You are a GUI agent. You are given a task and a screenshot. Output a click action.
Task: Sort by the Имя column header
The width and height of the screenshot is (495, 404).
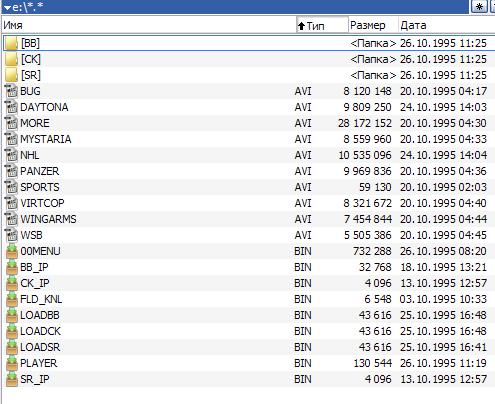click(x=149, y=25)
